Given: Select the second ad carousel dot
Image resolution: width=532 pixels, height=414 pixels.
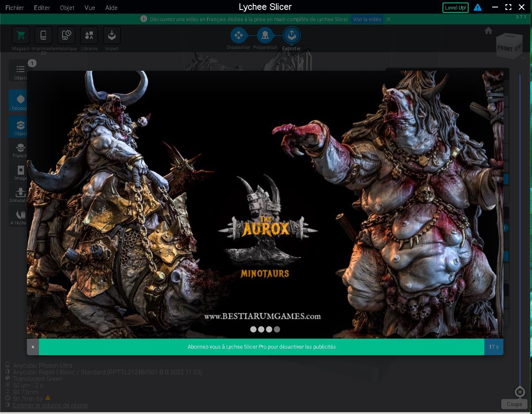Looking at the screenshot, I should coord(261,330).
